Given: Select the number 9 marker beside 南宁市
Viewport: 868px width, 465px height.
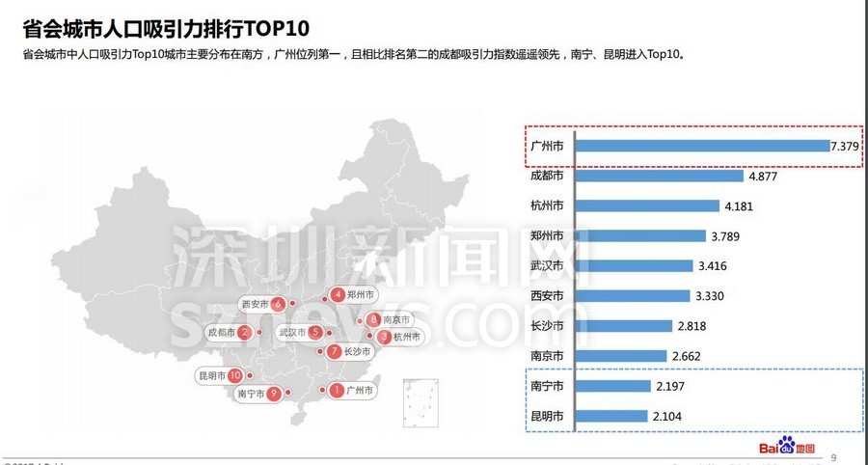Looking at the screenshot, I should click(274, 394).
